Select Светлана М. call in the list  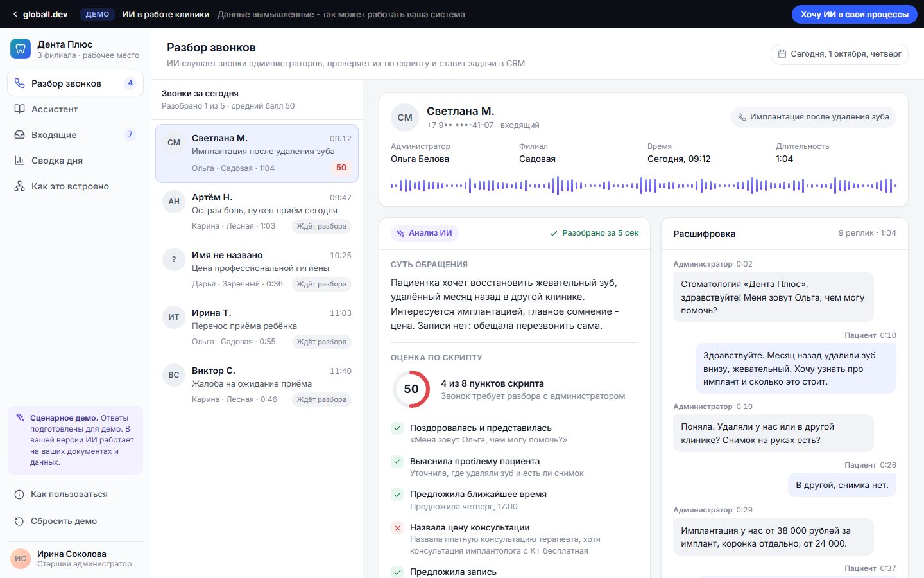point(257,153)
